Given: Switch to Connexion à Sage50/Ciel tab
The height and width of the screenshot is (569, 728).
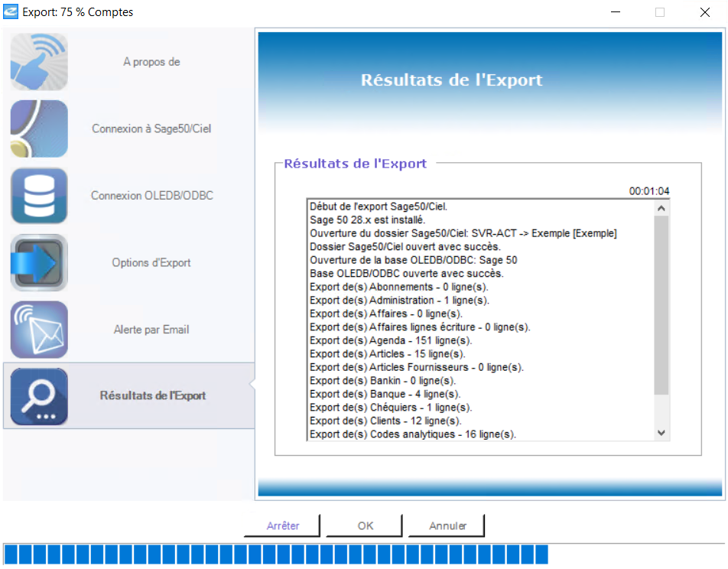Looking at the screenshot, I should (151, 128).
